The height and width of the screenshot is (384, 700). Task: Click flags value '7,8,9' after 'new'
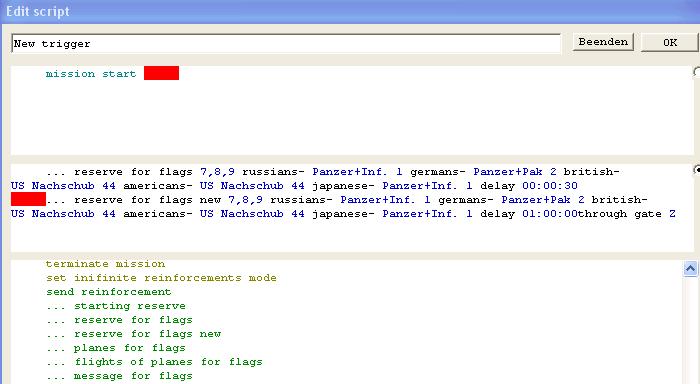246,200
